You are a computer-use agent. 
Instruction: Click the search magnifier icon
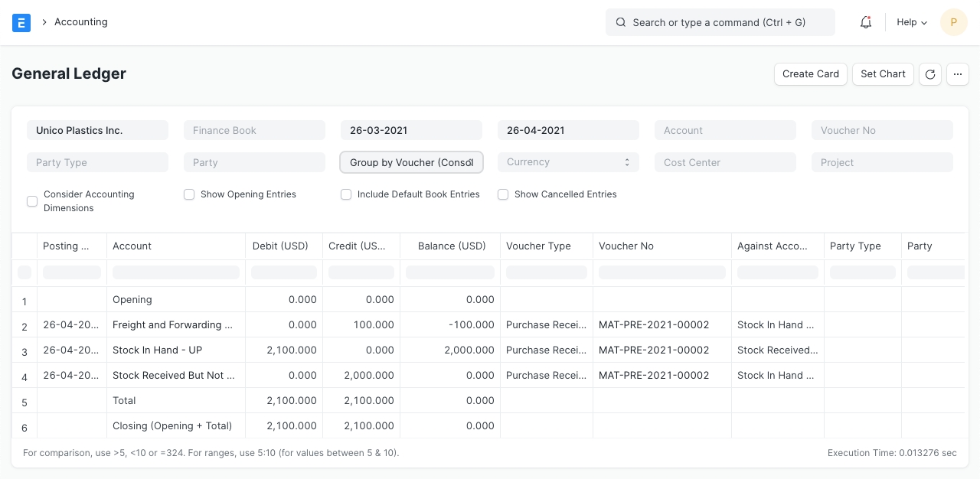tap(621, 22)
